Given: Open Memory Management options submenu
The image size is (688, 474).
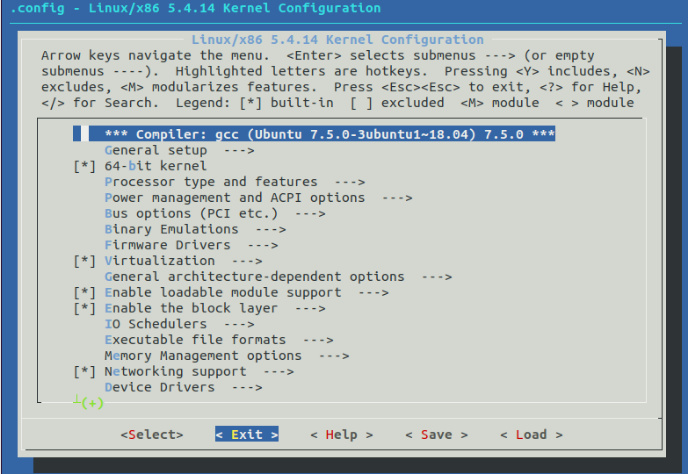Looking at the screenshot, I should point(227,356).
